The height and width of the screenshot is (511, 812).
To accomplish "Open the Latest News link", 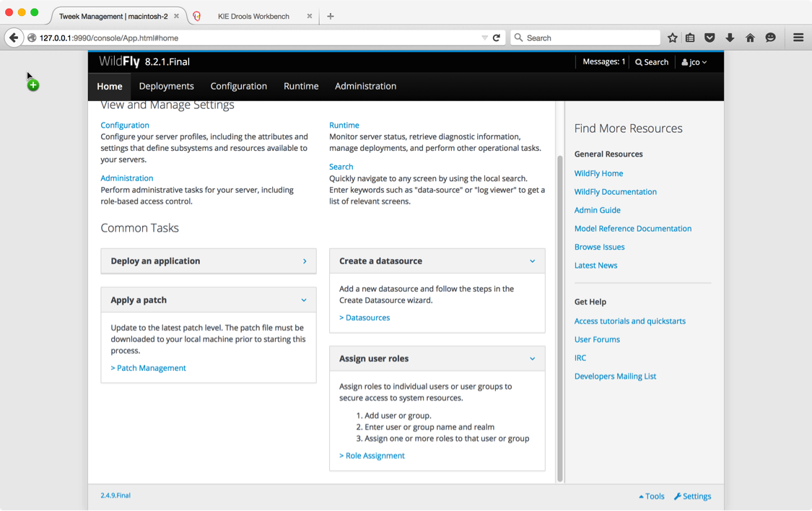I will click(x=595, y=266).
